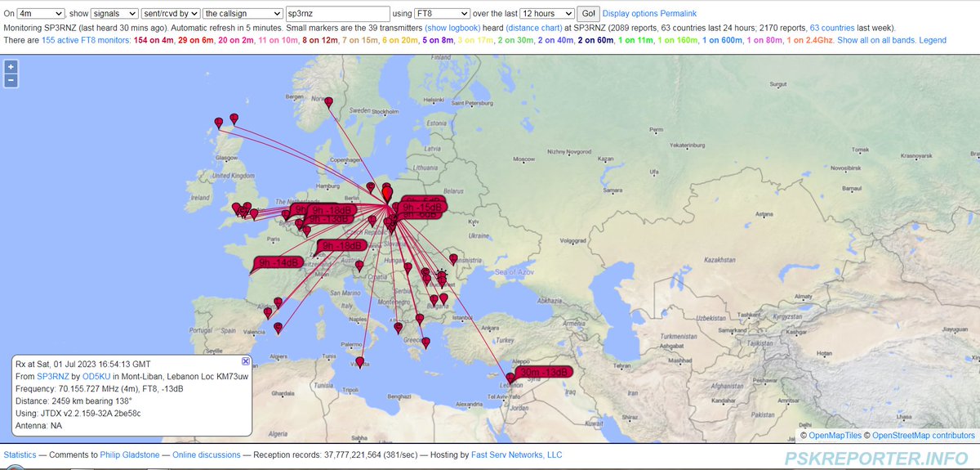Open the band selector dropdown showing 4m

click(x=41, y=14)
